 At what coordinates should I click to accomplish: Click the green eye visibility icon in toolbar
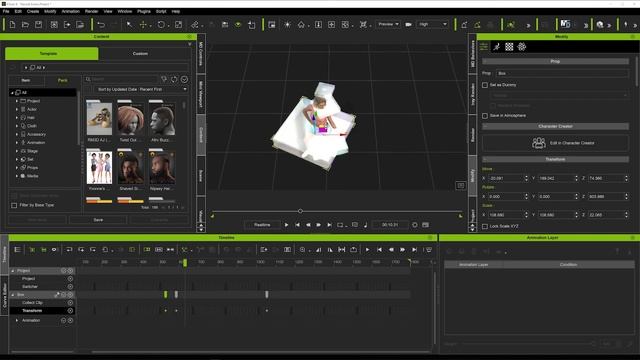point(238,24)
